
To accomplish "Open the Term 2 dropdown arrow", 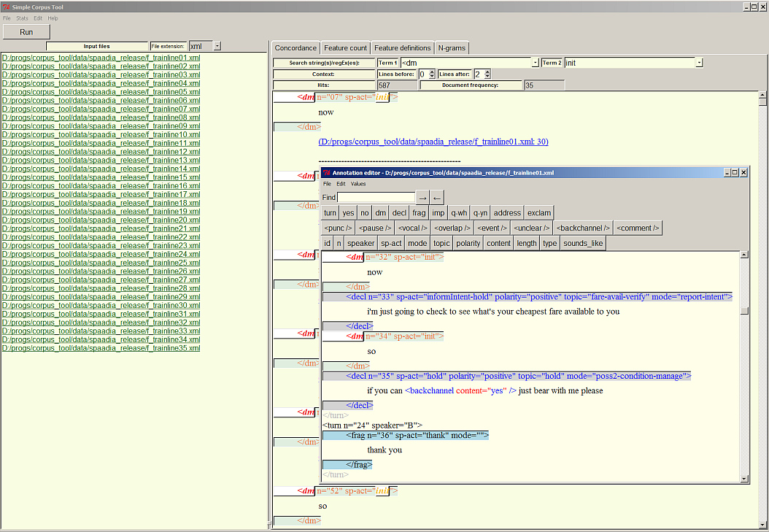I will (x=699, y=63).
